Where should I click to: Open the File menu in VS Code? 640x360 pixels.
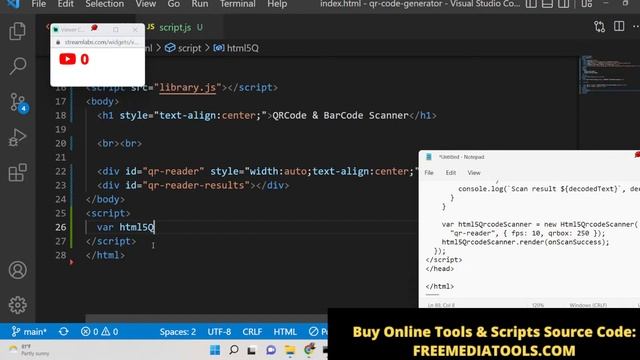point(38,4)
